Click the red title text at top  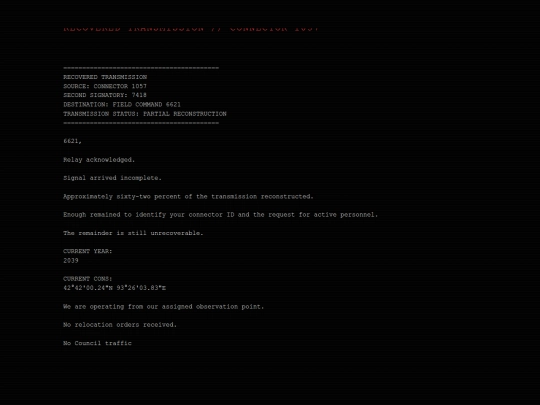point(191,29)
